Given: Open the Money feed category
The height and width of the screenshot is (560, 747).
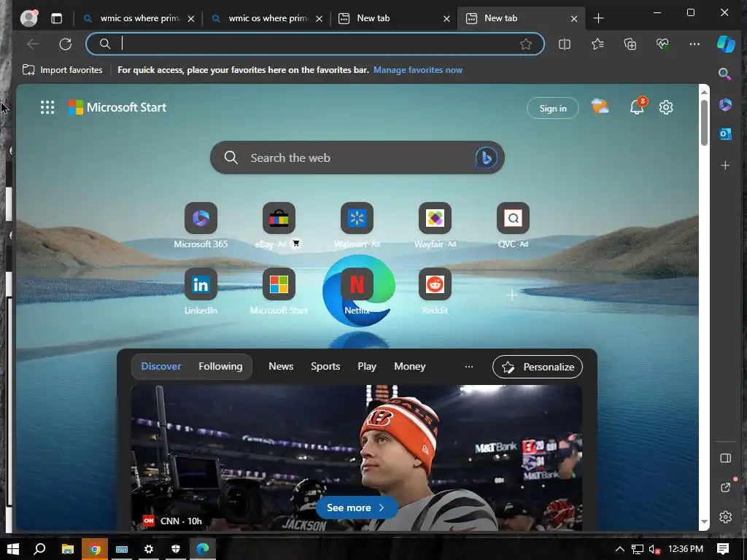Looking at the screenshot, I should tap(410, 366).
